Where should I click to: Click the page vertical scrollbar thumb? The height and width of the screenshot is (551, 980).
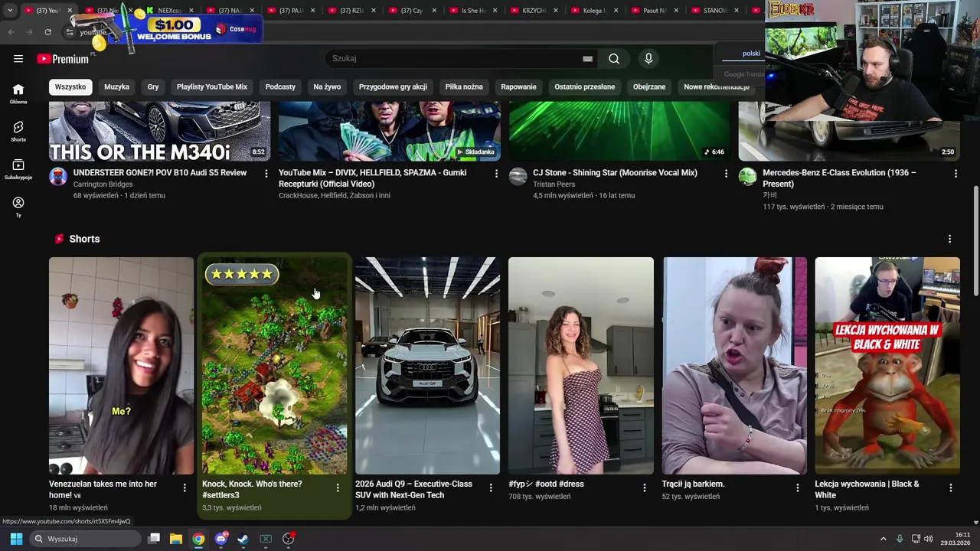pyautogui.click(x=975, y=242)
